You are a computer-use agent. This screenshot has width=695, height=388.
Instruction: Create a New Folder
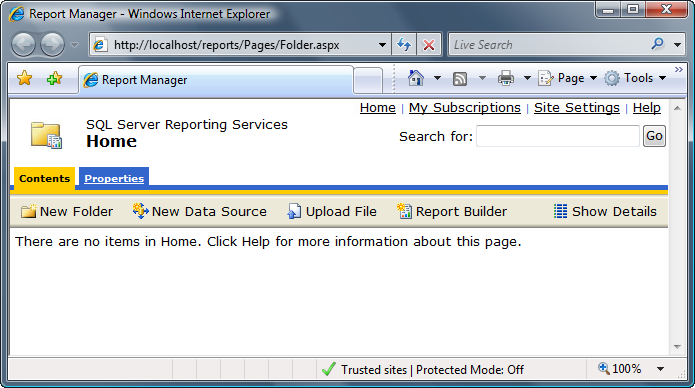(67, 212)
